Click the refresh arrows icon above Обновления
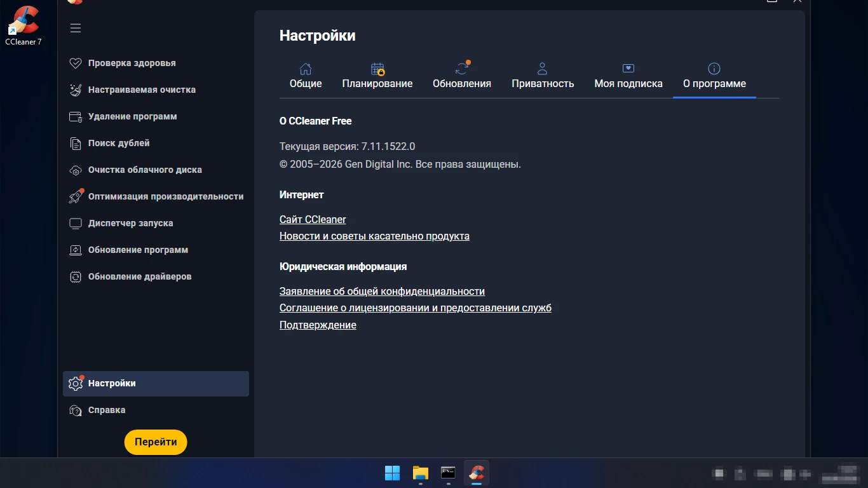Viewport: 868px width, 488px height. [x=462, y=68]
